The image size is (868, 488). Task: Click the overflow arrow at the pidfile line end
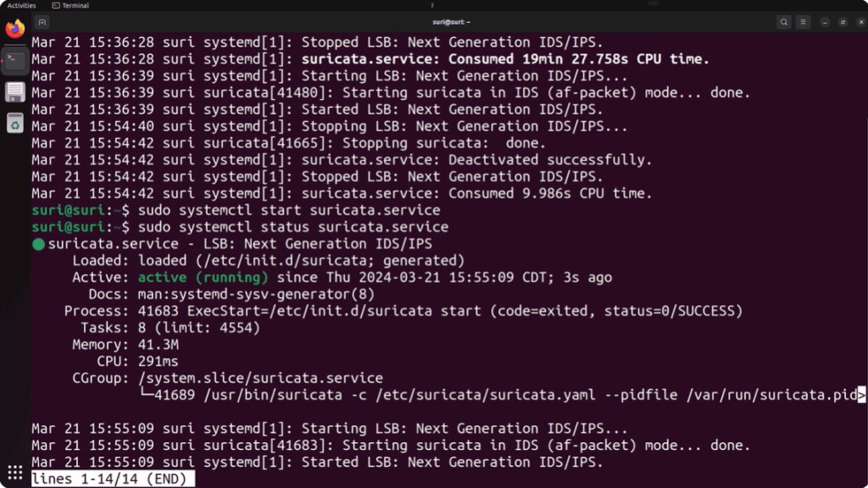861,394
